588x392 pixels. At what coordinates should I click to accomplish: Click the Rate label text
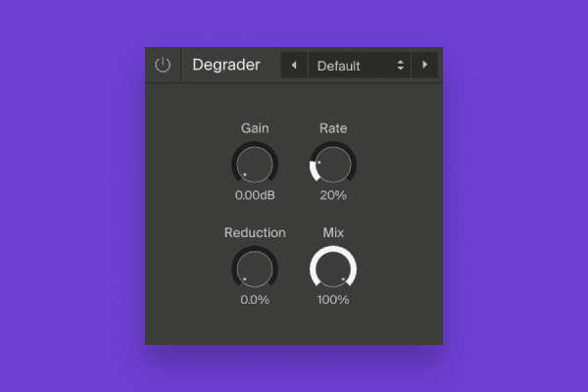tap(333, 128)
